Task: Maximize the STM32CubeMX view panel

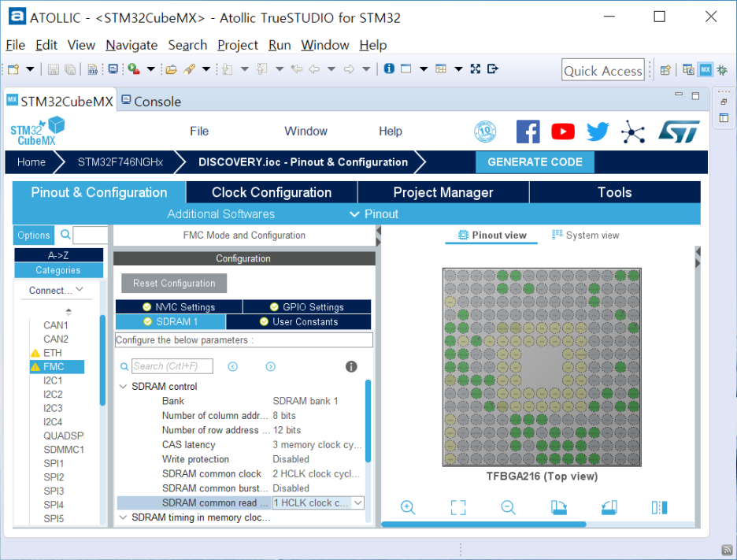Action: click(x=695, y=96)
